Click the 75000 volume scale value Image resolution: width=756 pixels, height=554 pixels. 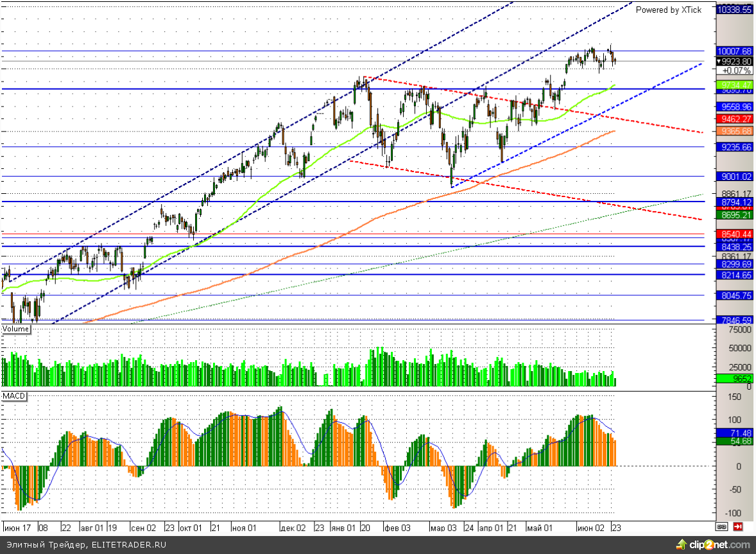coord(740,329)
